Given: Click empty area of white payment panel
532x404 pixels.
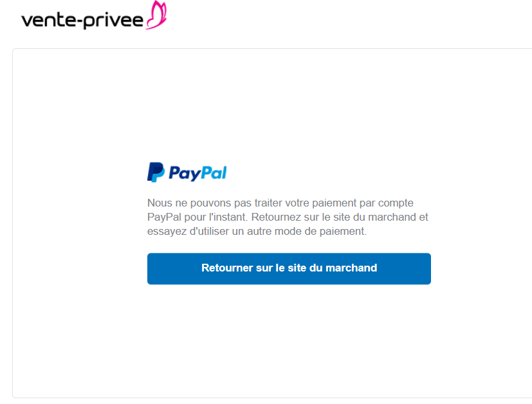Looking at the screenshot, I should [x=271, y=339].
